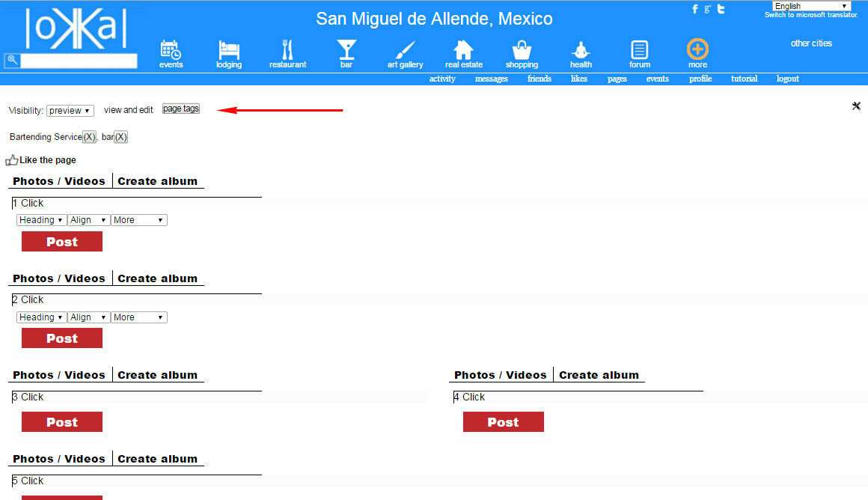Click the health meditation icon
The image size is (868, 500).
(x=581, y=50)
